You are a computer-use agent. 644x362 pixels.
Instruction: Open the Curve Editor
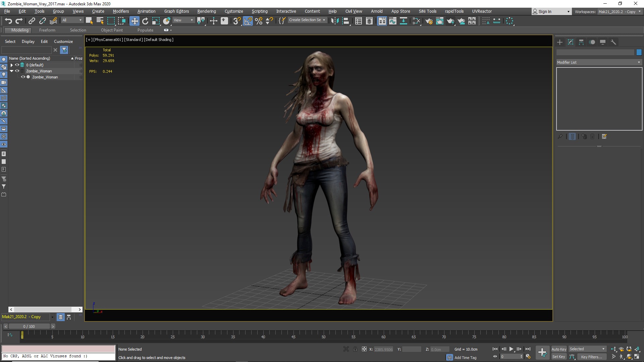392,21
